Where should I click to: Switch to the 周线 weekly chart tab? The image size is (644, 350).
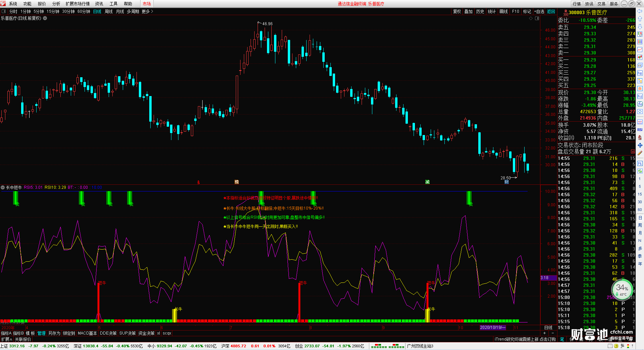click(109, 11)
